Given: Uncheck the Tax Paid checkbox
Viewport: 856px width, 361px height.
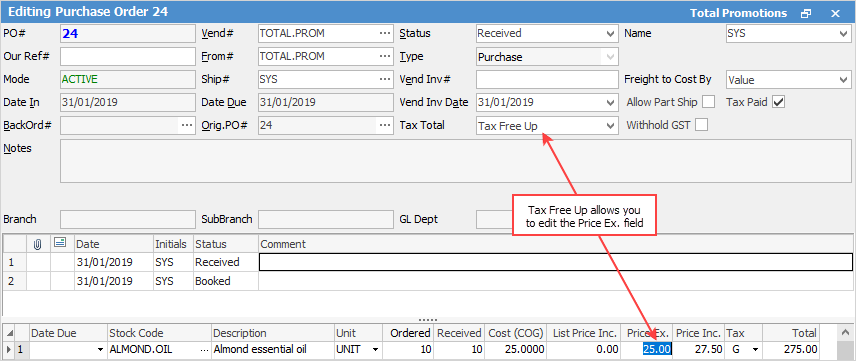Looking at the screenshot, I should tap(778, 102).
